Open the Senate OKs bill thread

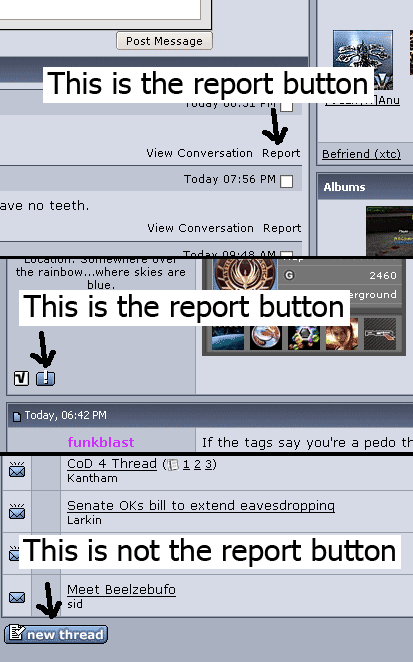(201, 505)
